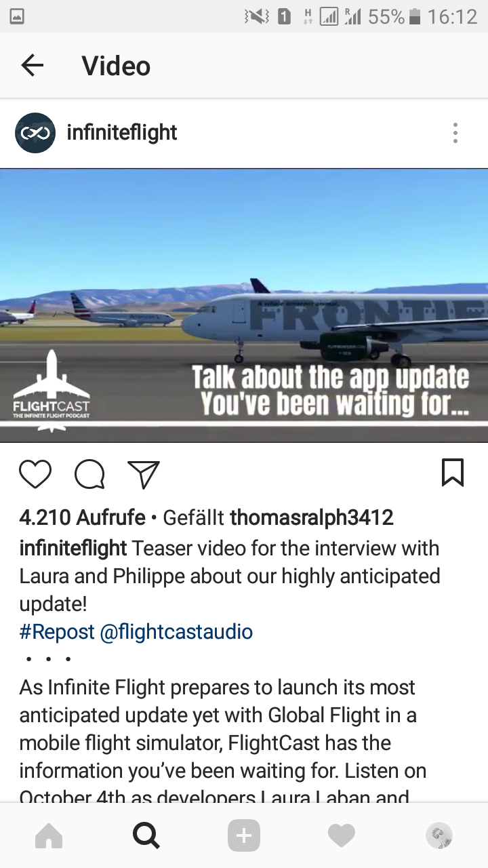The image size is (488, 868).
Task: Share the post with the paper plane icon
Action: (x=144, y=474)
